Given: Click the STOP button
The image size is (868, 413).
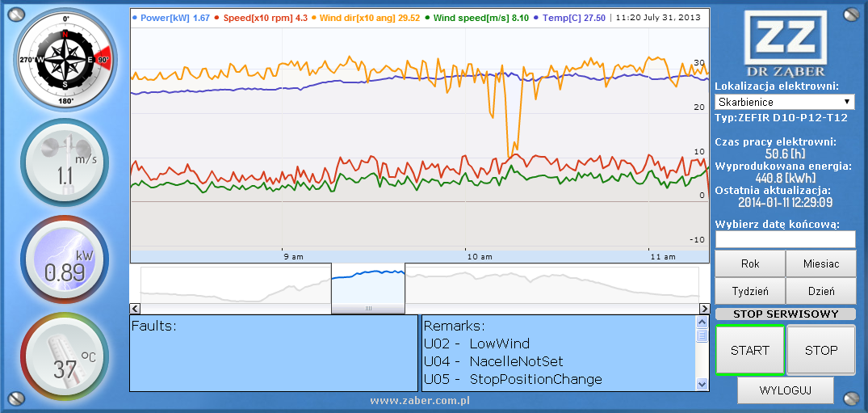Looking at the screenshot, I should pyautogui.click(x=821, y=350).
